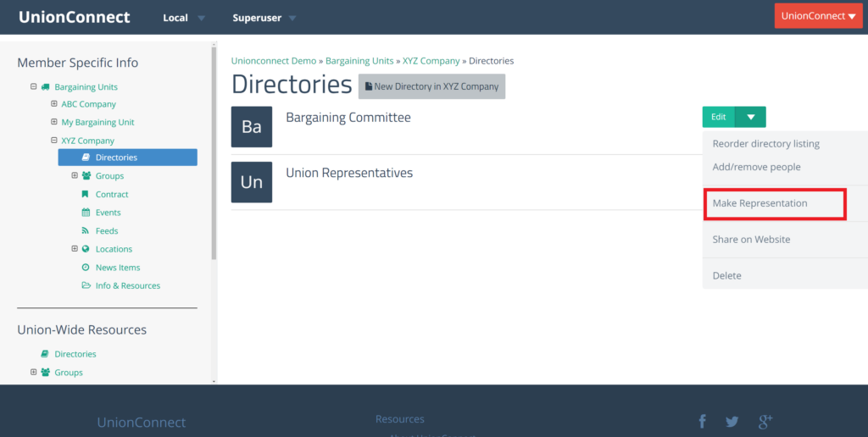The height and width of the screenshot is (437, 868).
Task: Click the Ba directory thumbnail
Action: coord(251,127)
